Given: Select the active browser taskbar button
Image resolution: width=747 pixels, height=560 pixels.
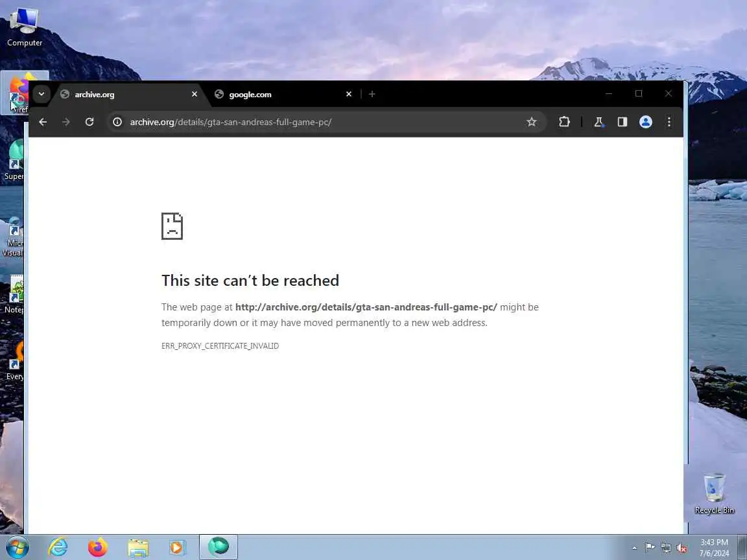Looking at the screenshot, I should pos(218,546).
